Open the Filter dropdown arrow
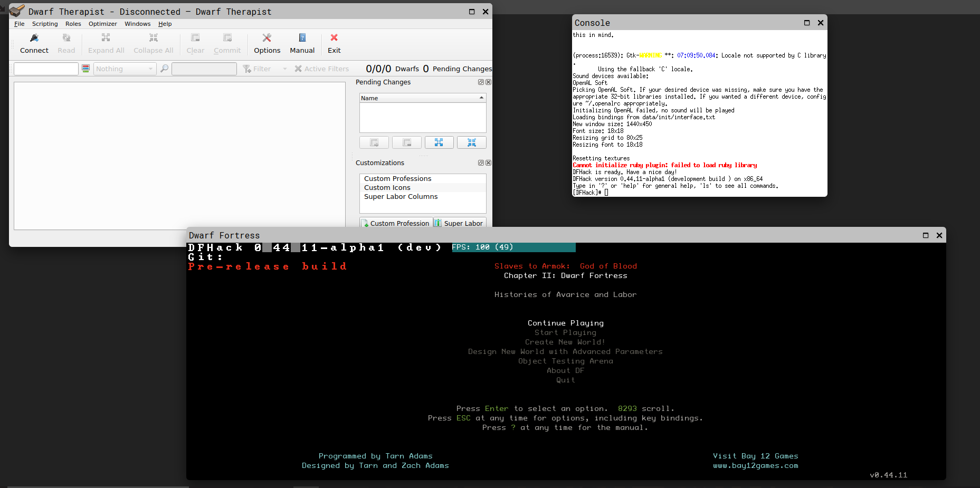The width and height of the screenshot is (980, 488). (x=285, y=69)
